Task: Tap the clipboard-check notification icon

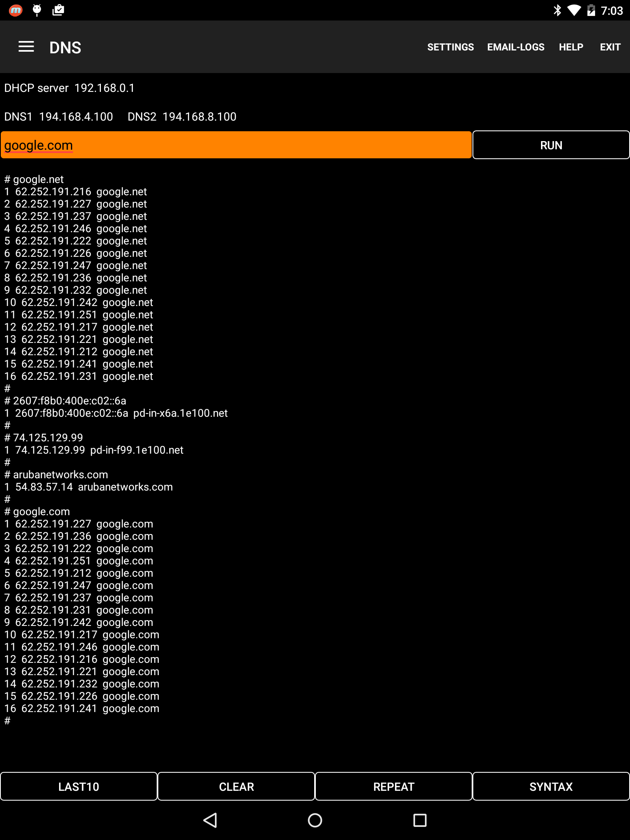Action: pyautogui.click(x=58, y=10)
